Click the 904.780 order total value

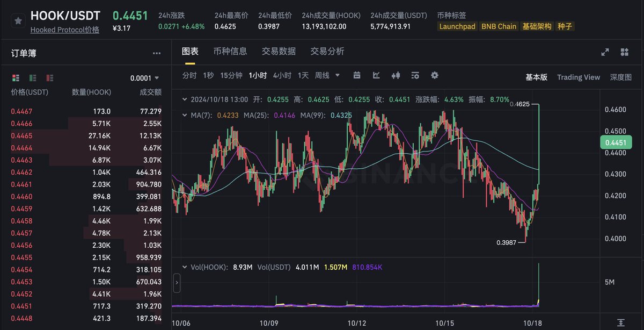point(148,184)
